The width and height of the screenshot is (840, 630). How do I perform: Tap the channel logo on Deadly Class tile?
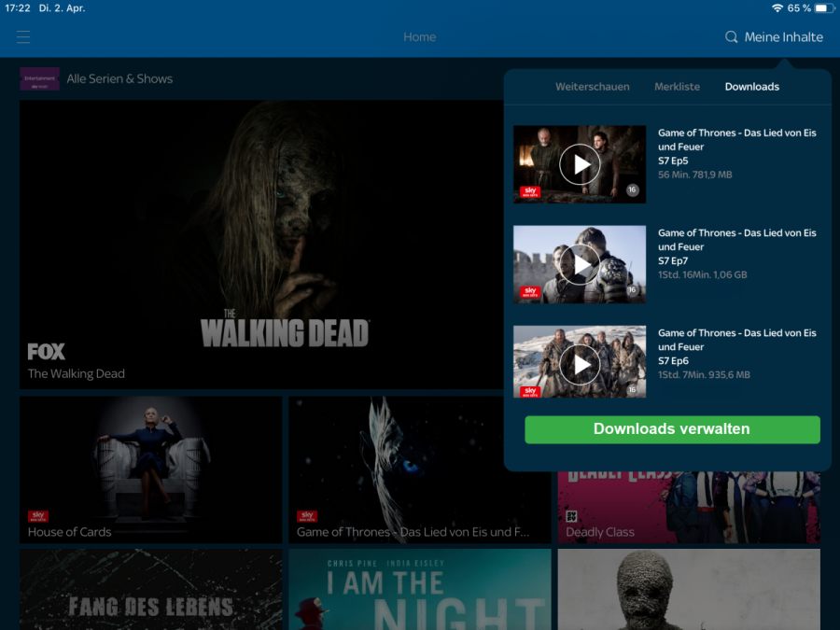coord(571,516)
